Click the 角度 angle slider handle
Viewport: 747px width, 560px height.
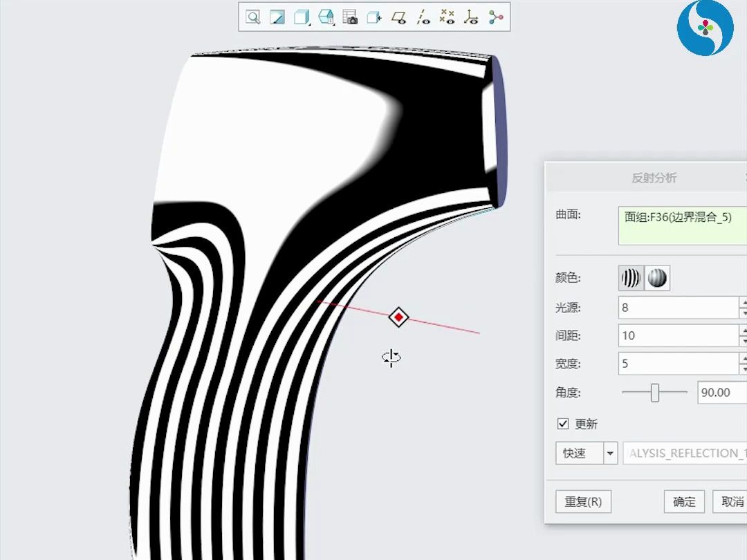654,393
